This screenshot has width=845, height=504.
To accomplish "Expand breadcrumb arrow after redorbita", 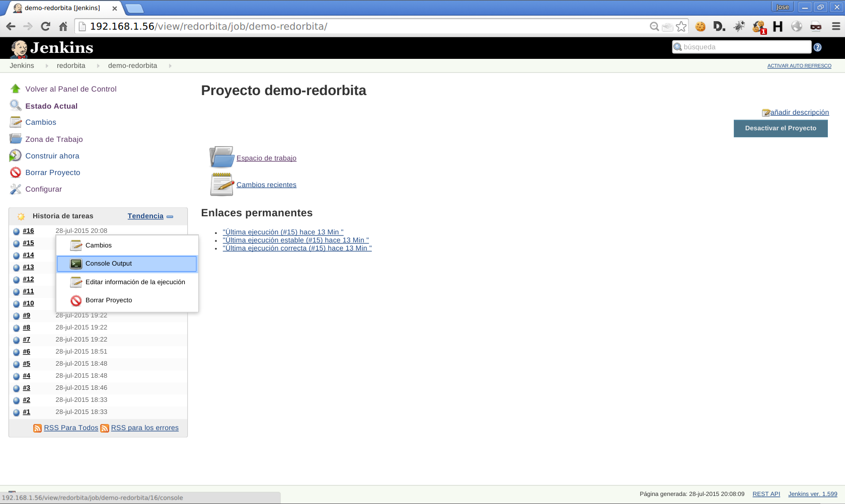I will click(x=98, y=66).
